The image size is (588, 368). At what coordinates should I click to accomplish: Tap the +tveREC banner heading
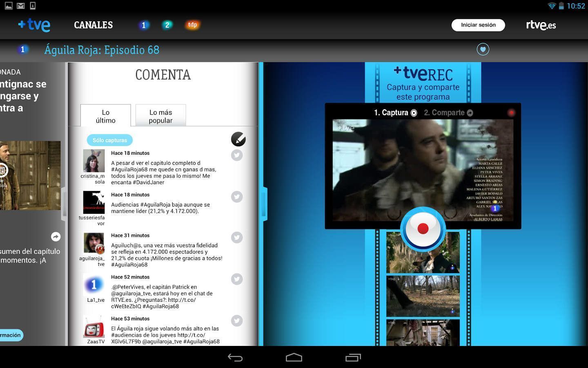coord(423,74)
